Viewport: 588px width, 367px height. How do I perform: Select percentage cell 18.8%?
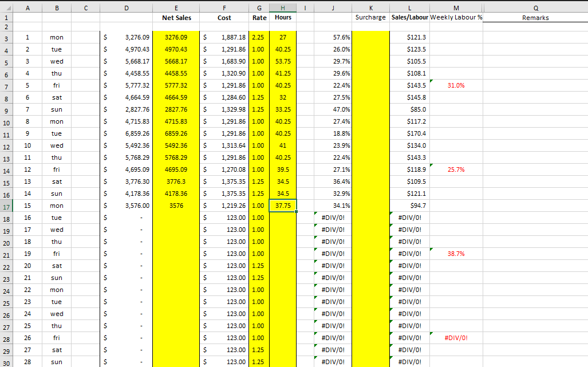tap(333, 133)
